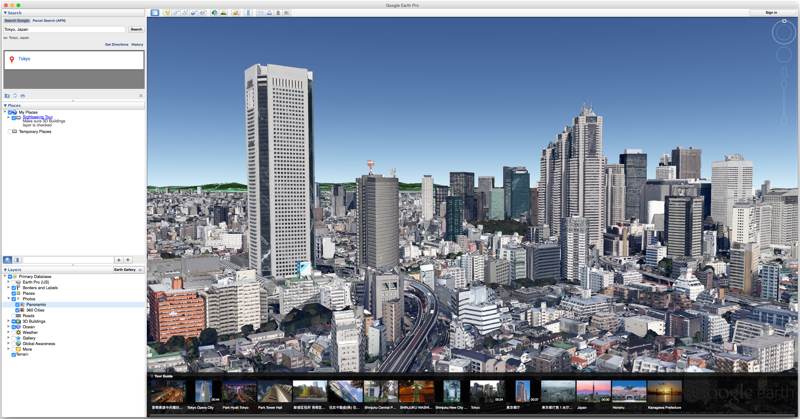Open the Kanagawa Prefecture tour thumbnail
Image resolution: width=800 pixels, height=419 pixels.
point(664,392)
